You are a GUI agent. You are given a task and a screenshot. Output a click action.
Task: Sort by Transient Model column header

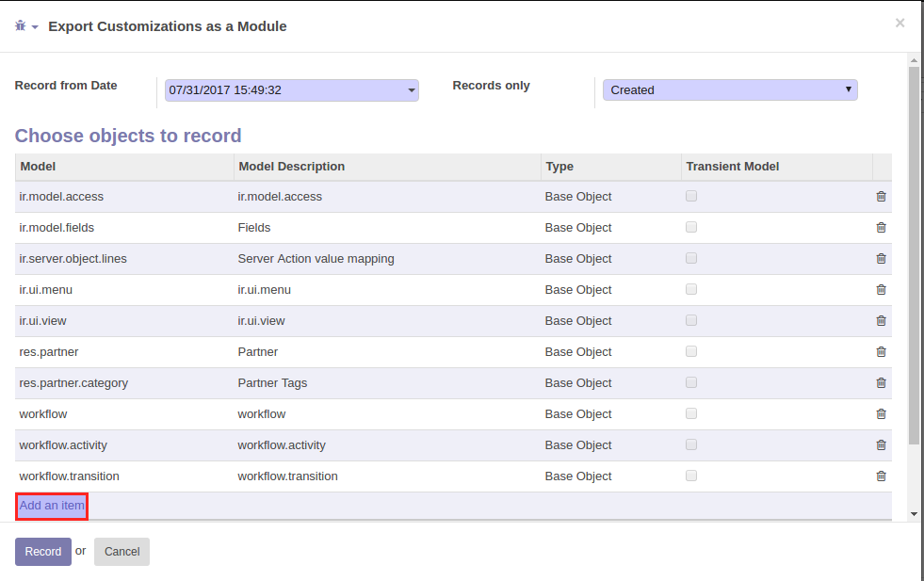[x=777, y=166]
